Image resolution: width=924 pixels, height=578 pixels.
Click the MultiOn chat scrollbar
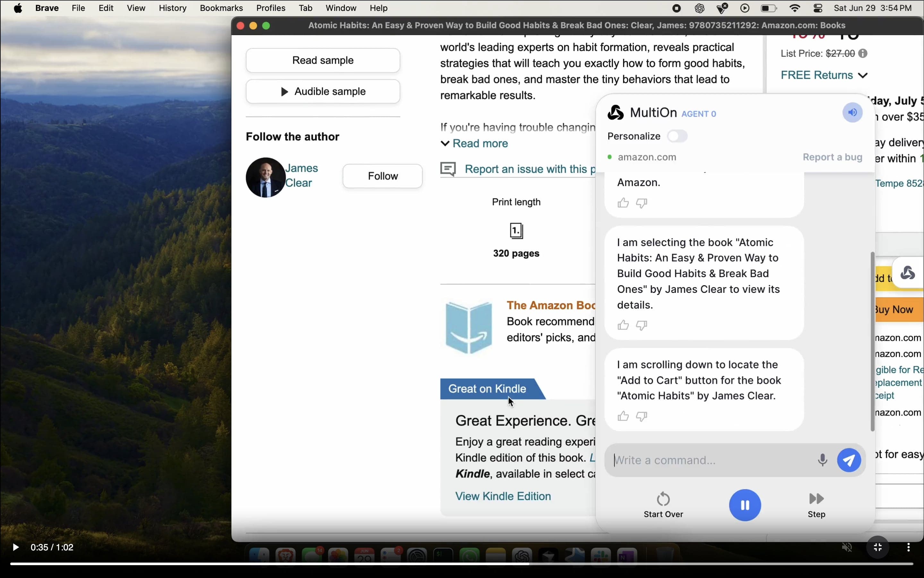872,341
